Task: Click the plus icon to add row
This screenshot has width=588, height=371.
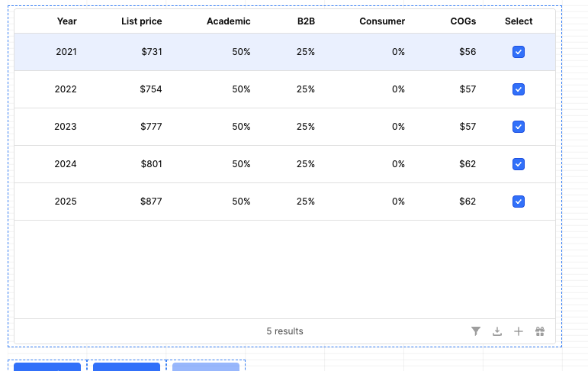Action: tap(519, 331)
